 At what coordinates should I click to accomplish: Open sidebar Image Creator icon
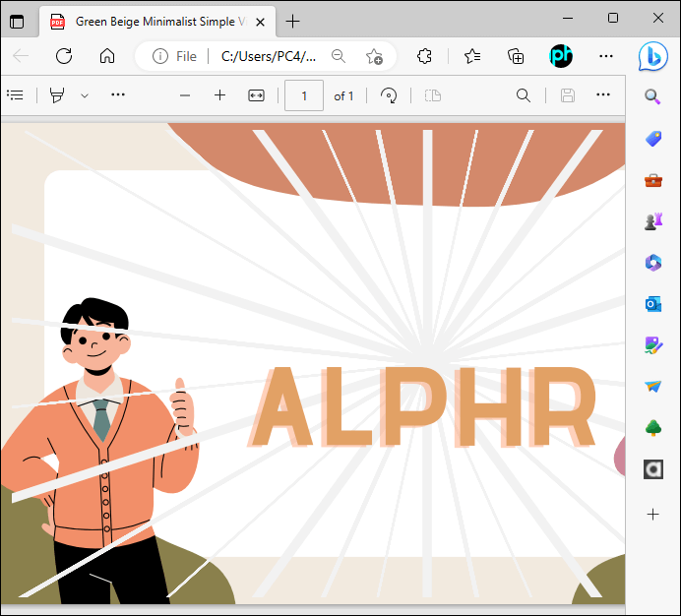pos(653,345)
